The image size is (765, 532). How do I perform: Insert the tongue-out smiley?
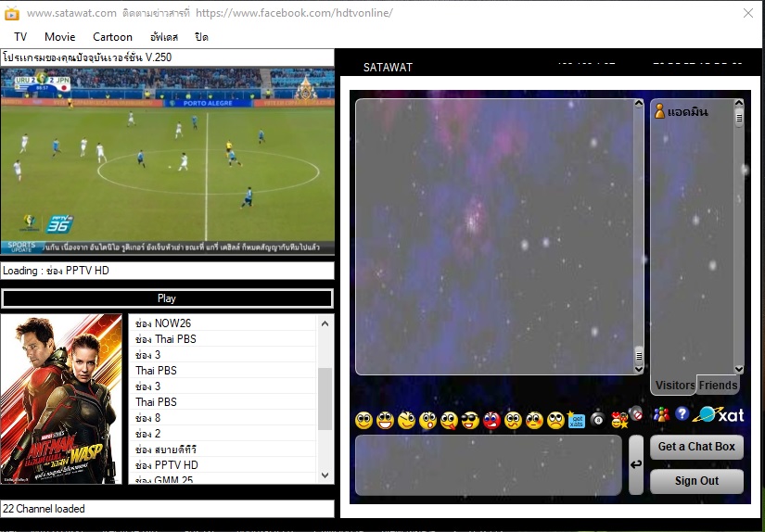coord(449,421)
